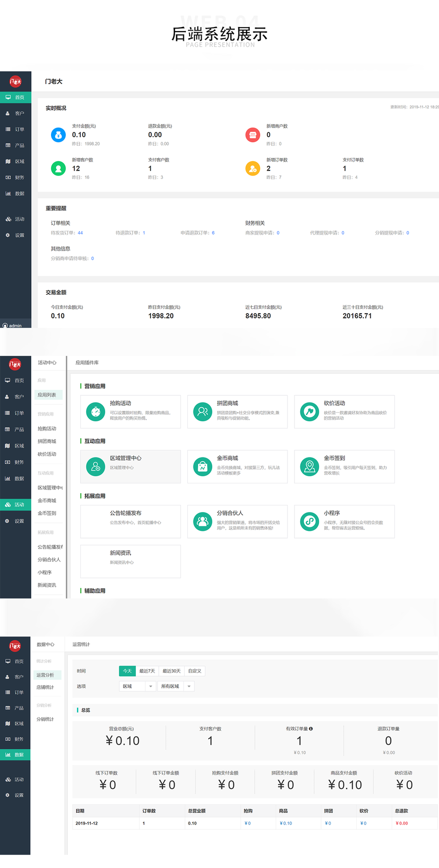Viewport: 439px width, 868px height.
Task: Click the 自定义 custom range button
Action: (x=194, y=671)
